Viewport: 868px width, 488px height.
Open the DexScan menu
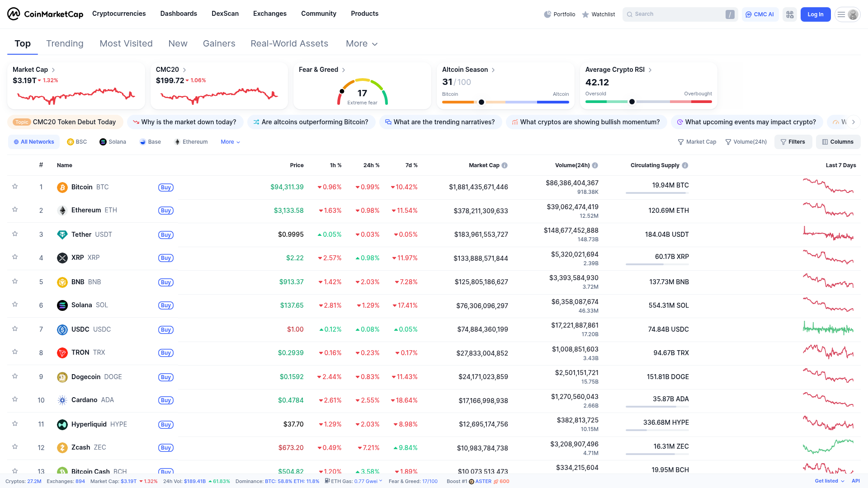[225, 14]
